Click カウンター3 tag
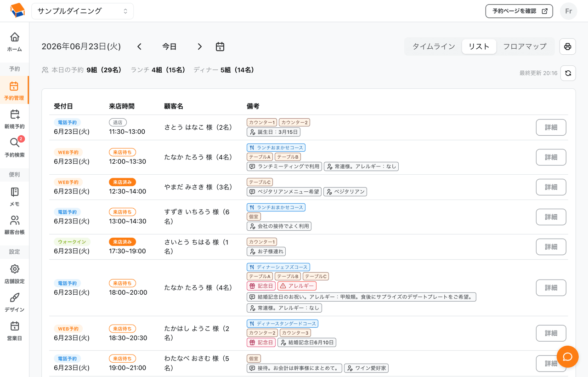The width and height of the screenshot is (588, 377). [x=295, y=333]
